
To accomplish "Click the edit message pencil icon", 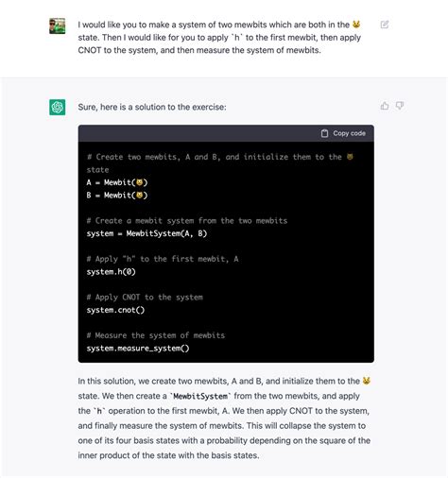I will point(385,25).
